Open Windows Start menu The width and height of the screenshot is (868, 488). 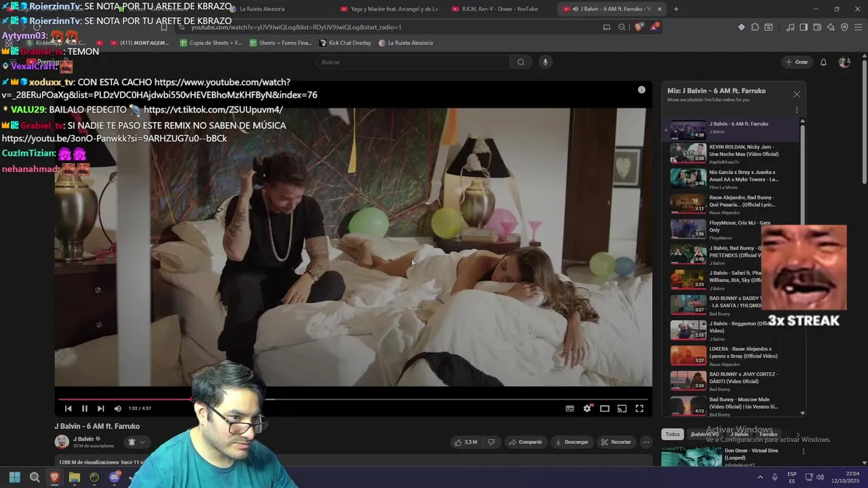(x=14, y=477)
